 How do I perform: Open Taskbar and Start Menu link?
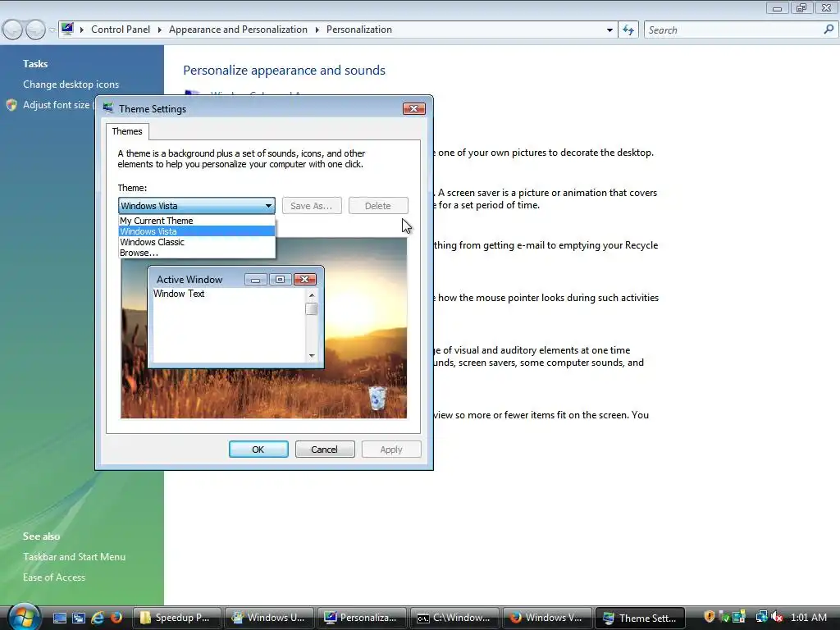[74, 557]
